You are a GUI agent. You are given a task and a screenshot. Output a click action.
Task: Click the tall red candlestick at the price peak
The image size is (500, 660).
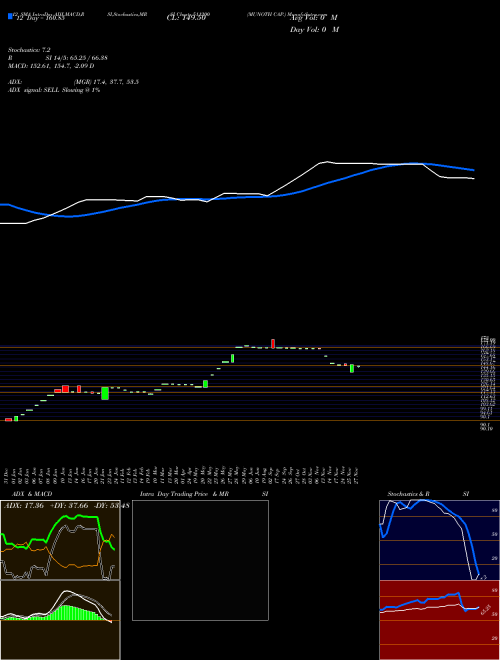tap(273, 343)
